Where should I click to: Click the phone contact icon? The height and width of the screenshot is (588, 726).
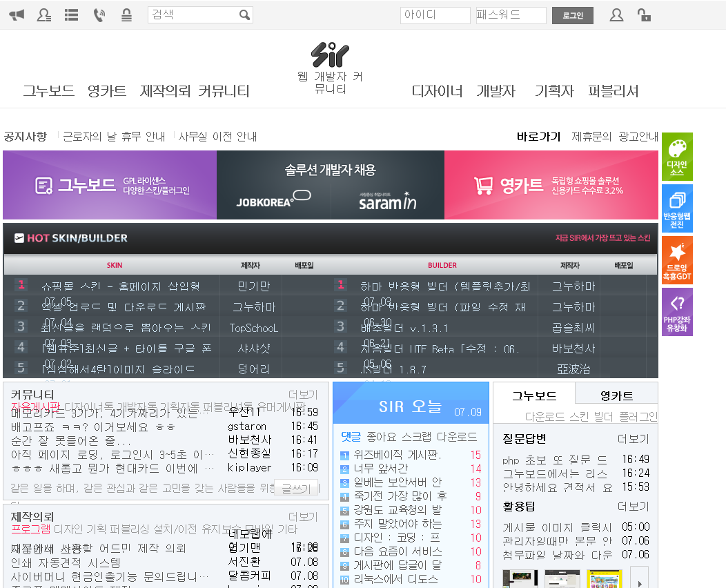[x=99, y=15]
